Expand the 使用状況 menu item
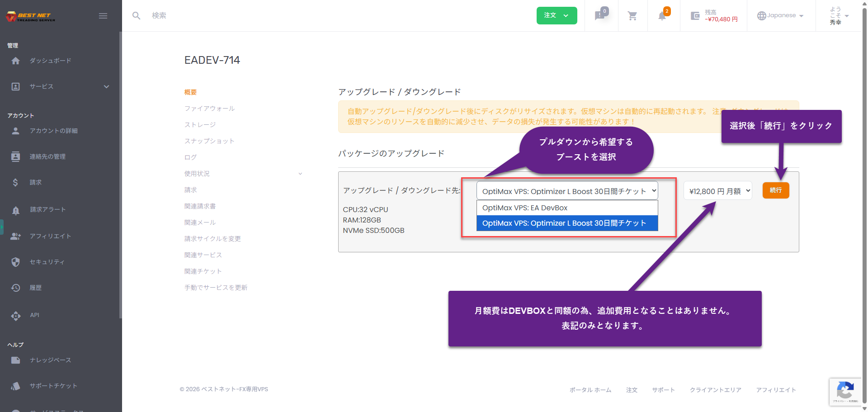The width and height of the screenshot is (868, 412). pos(300,174)
